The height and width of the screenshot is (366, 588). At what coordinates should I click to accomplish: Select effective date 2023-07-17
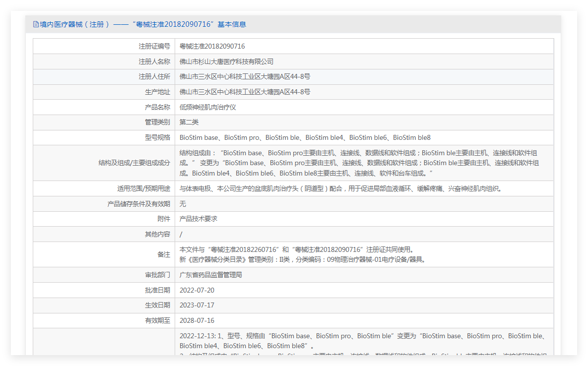[197, 305]
